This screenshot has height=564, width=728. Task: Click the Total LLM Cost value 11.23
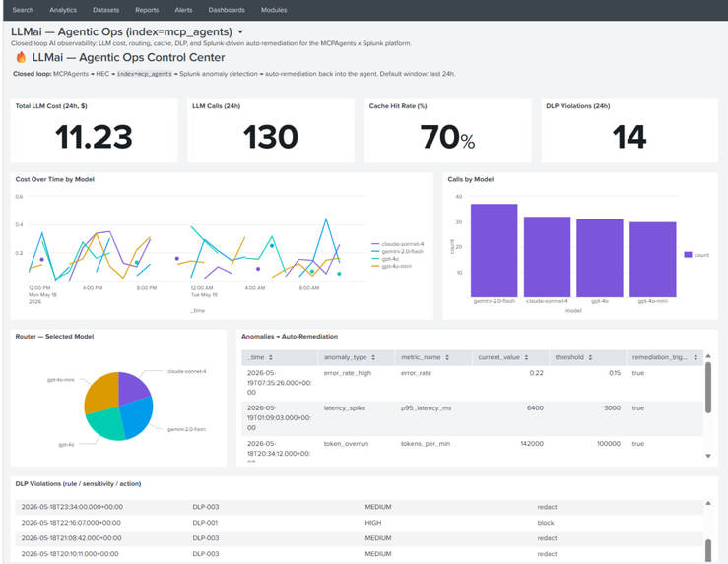94,137
